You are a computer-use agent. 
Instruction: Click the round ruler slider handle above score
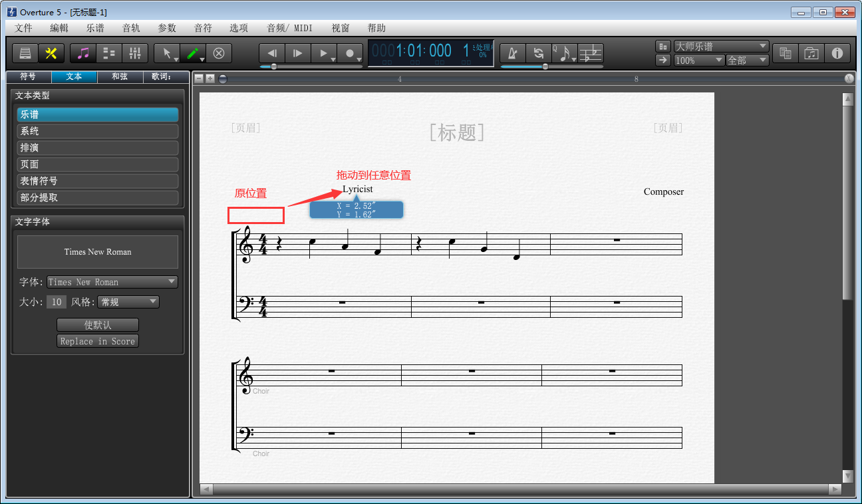pos(223,78)
